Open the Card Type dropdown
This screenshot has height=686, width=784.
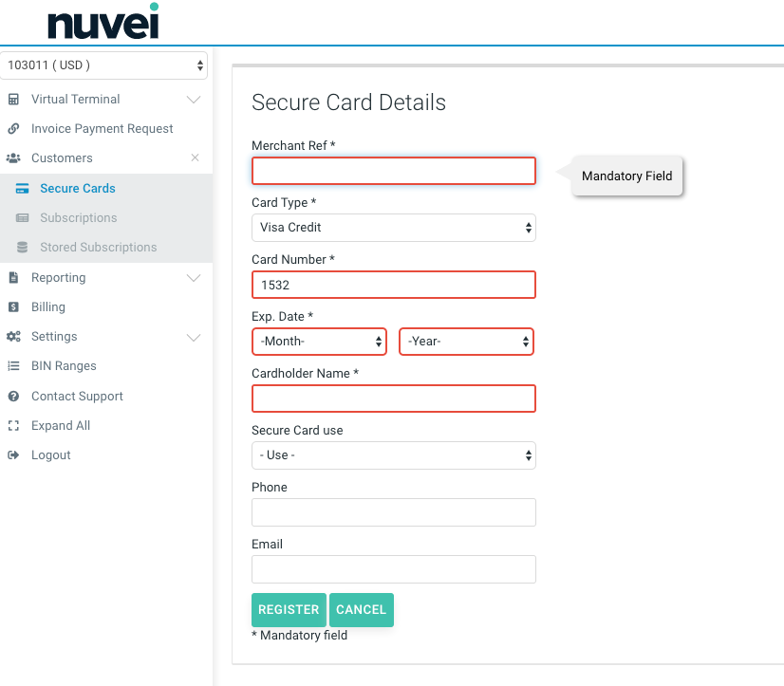coord(393,228)
